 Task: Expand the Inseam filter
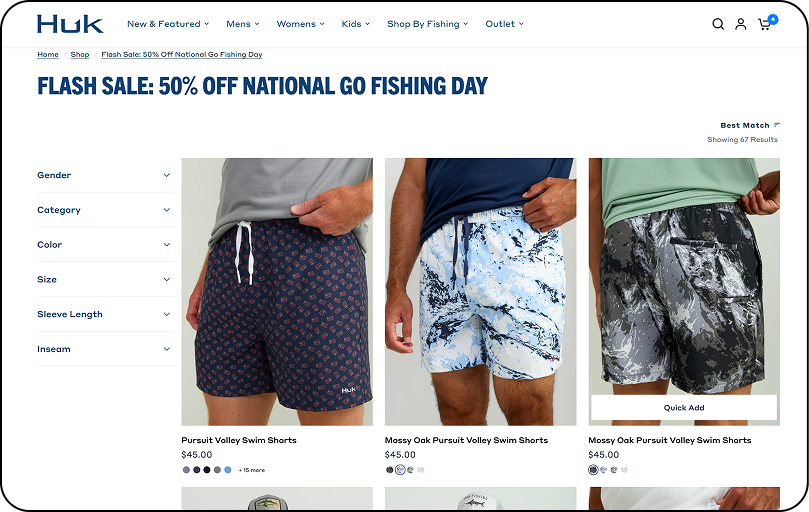[x=104, y=349]
